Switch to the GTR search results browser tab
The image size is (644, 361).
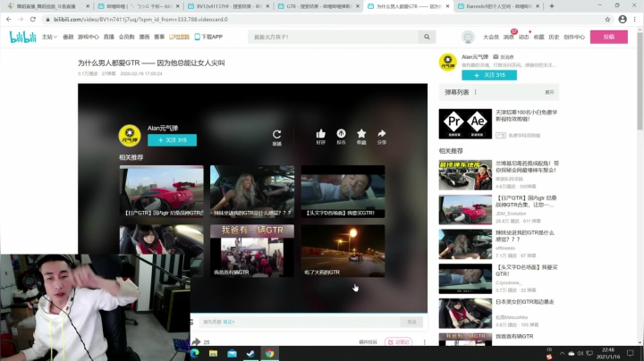pos(318,6)
